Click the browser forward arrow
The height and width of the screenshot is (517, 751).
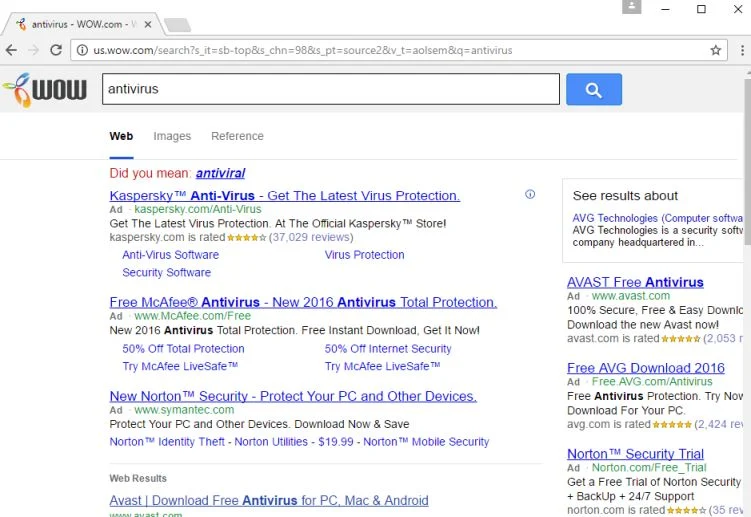pos(34,50)
